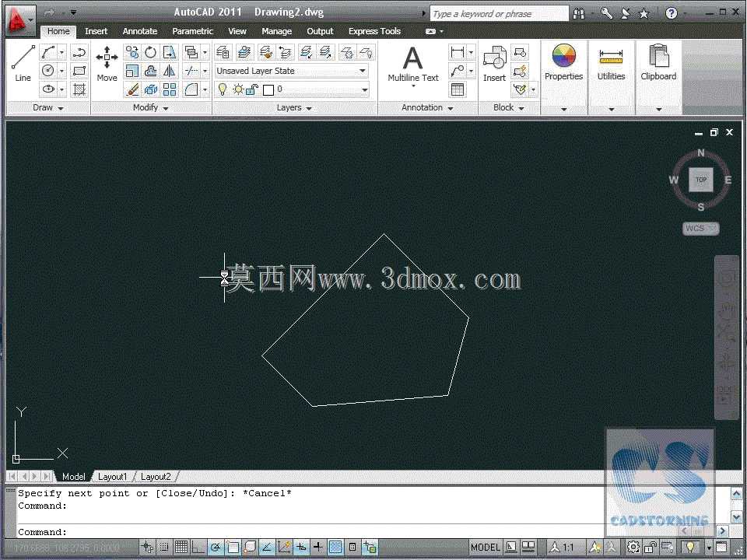Switch to the Annotate ribbon tab
Image resolution: width=747 pixels, height=560 pixels.
(x=139, y=31)
